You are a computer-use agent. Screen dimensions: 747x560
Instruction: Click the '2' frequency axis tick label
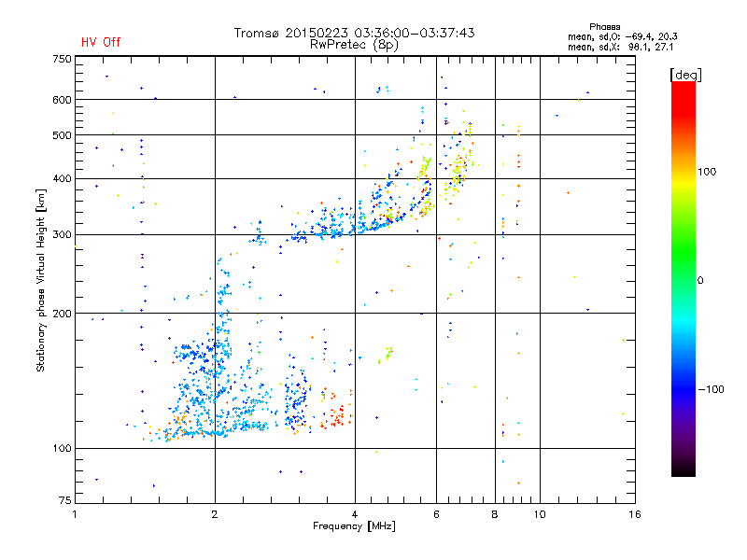point(215,514)
